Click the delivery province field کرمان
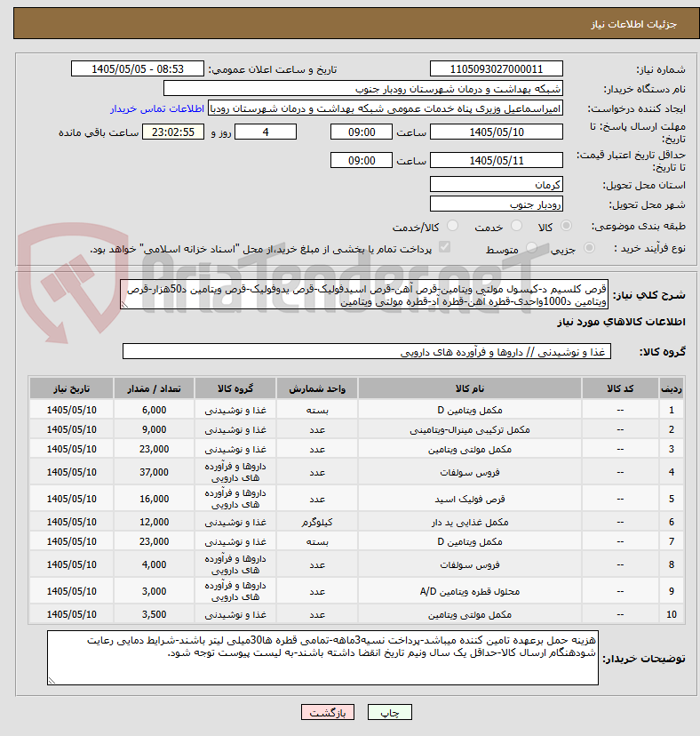The image size is (700, 736). coord(497,185)
